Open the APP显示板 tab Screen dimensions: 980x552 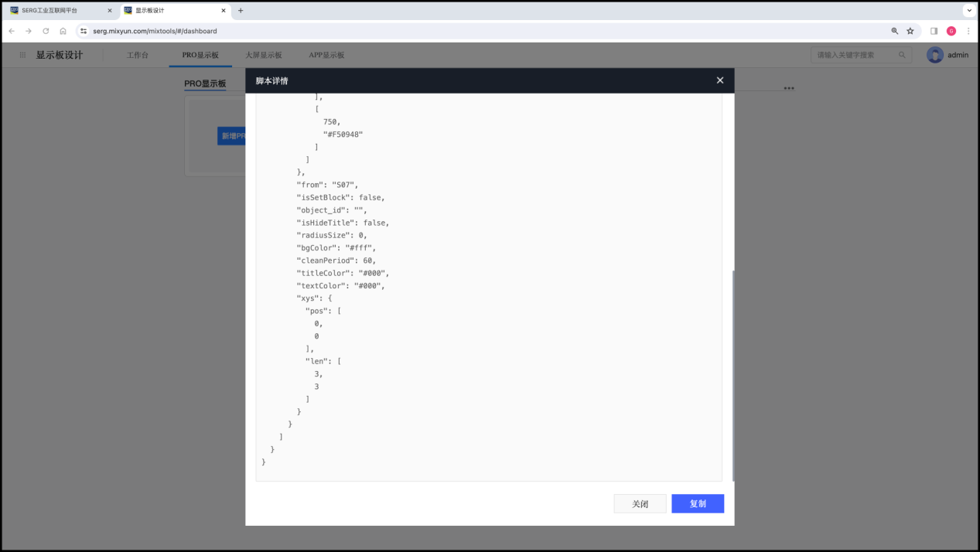326,55
